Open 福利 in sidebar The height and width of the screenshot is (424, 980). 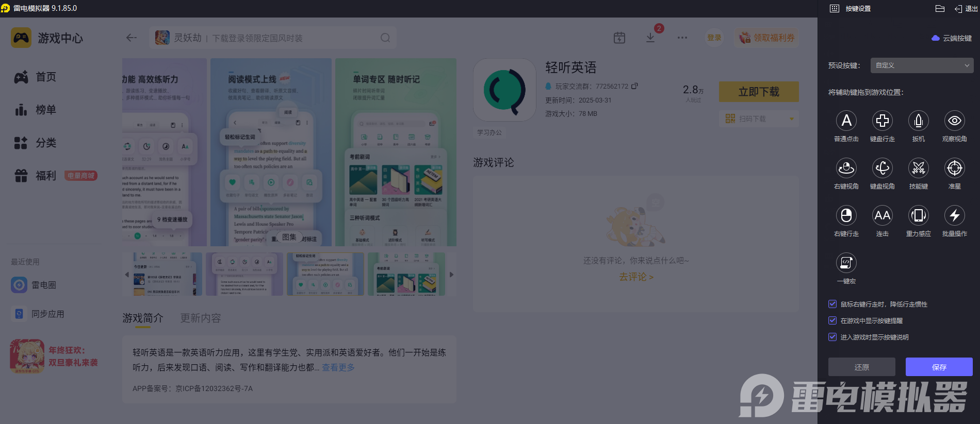35,176
